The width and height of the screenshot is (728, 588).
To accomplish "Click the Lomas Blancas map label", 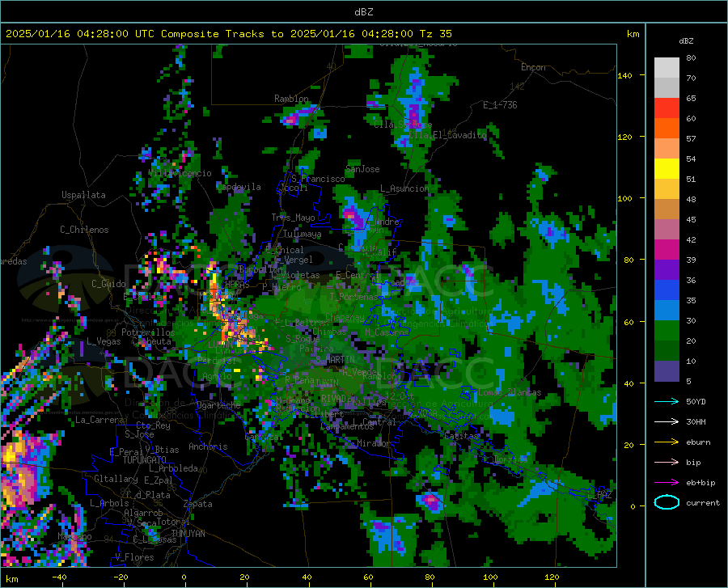I will (x=510, y=392).
